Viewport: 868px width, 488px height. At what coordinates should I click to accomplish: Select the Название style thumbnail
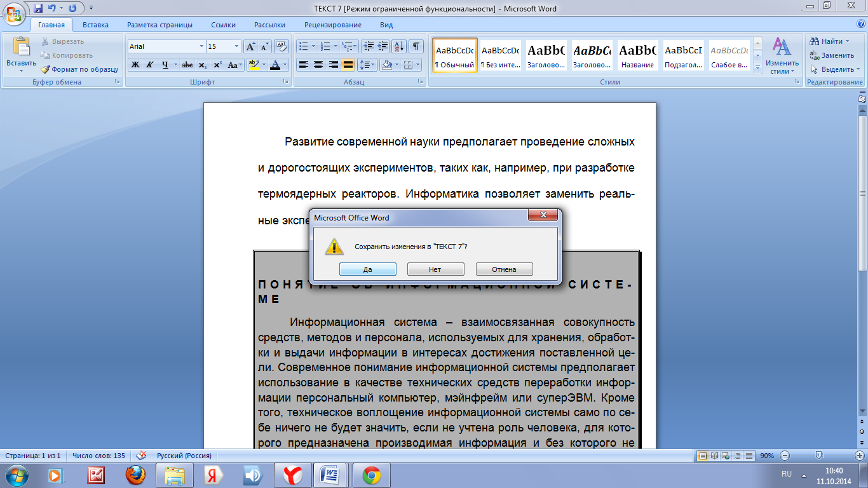pos(638,55)
